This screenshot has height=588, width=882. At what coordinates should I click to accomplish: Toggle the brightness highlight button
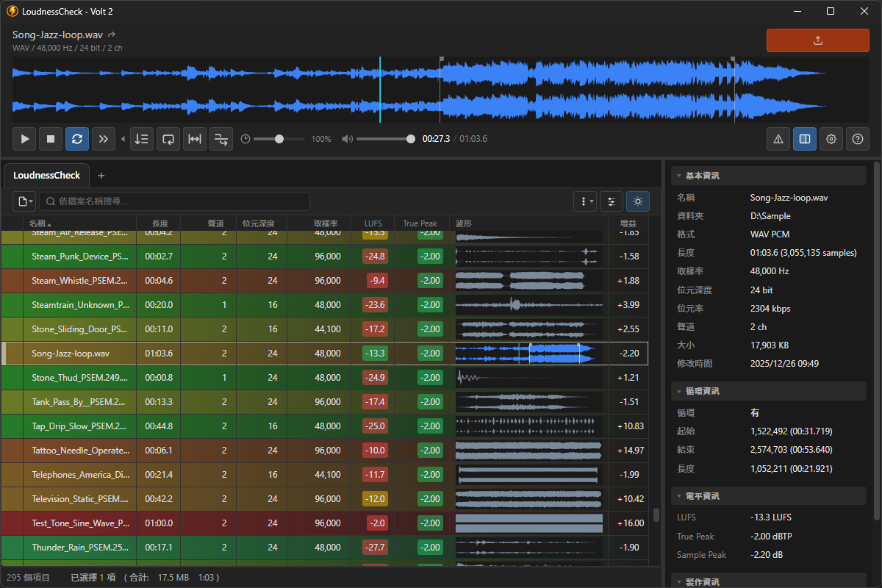(638, 201)
